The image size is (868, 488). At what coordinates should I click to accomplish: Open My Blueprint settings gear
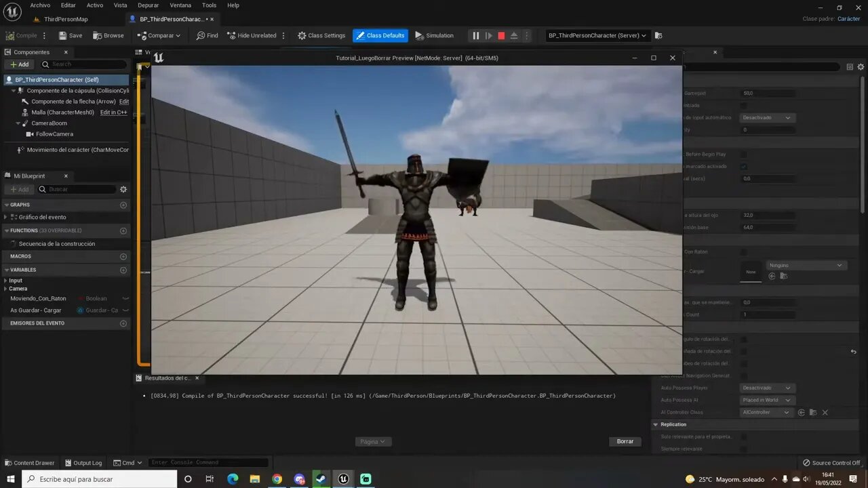point(123,189)
